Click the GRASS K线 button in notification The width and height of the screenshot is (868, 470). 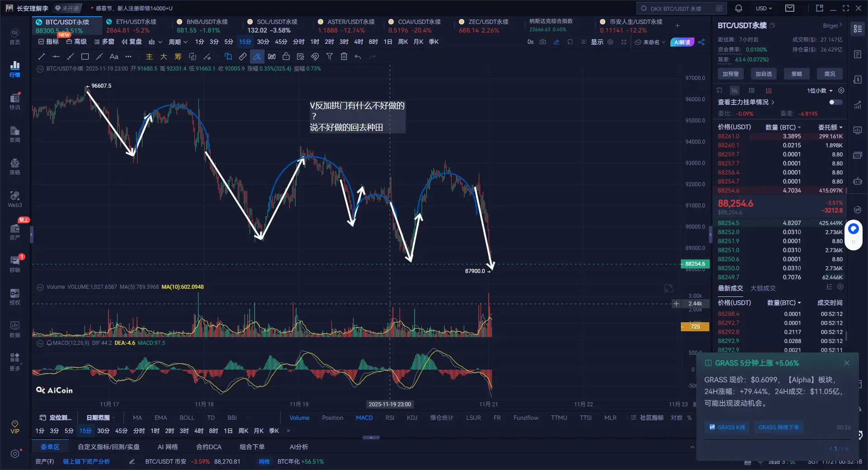(x=727, y=427)
